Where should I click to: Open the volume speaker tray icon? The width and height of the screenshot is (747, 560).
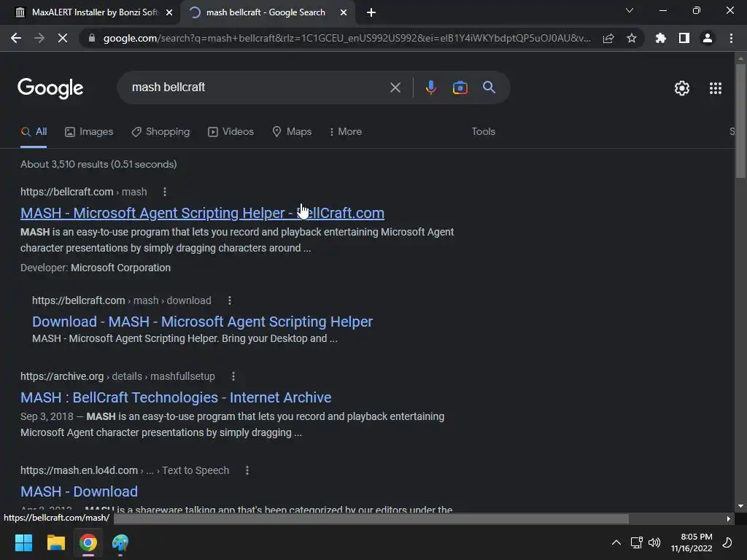[654, 542]
